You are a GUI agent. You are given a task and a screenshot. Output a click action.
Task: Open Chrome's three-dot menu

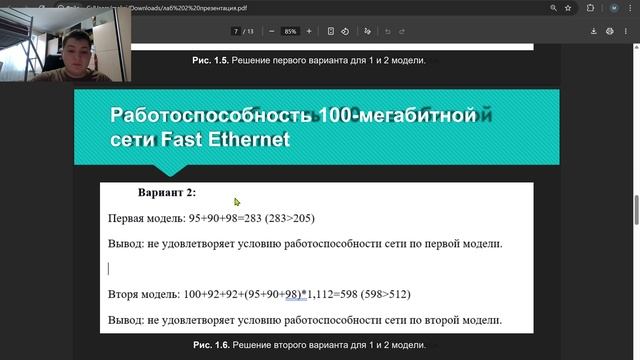630,8
